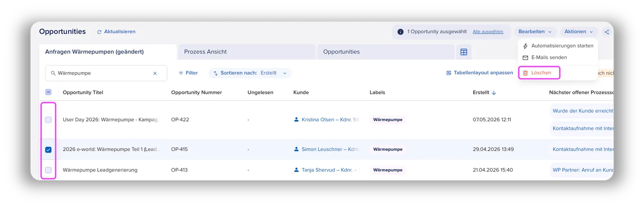Viewport: 644px width, 207px height.
Task: Click the Alle auswählen link
Action: [x=488, y=32]
